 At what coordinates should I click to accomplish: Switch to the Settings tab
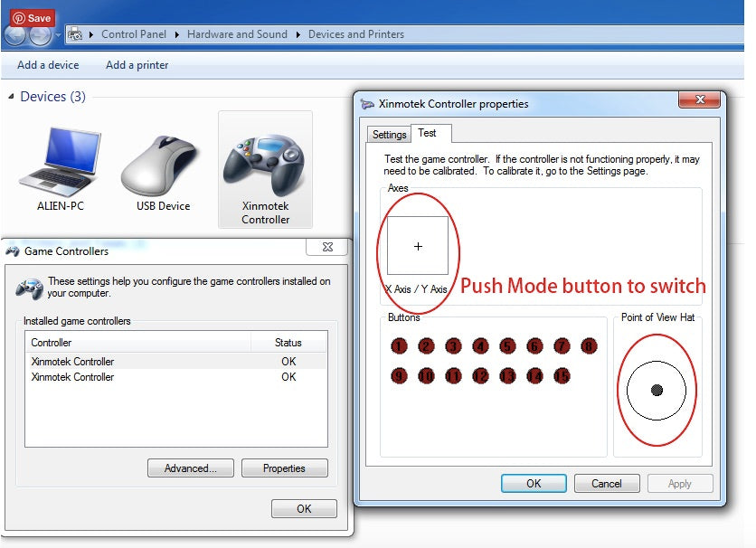click(389, 134)
